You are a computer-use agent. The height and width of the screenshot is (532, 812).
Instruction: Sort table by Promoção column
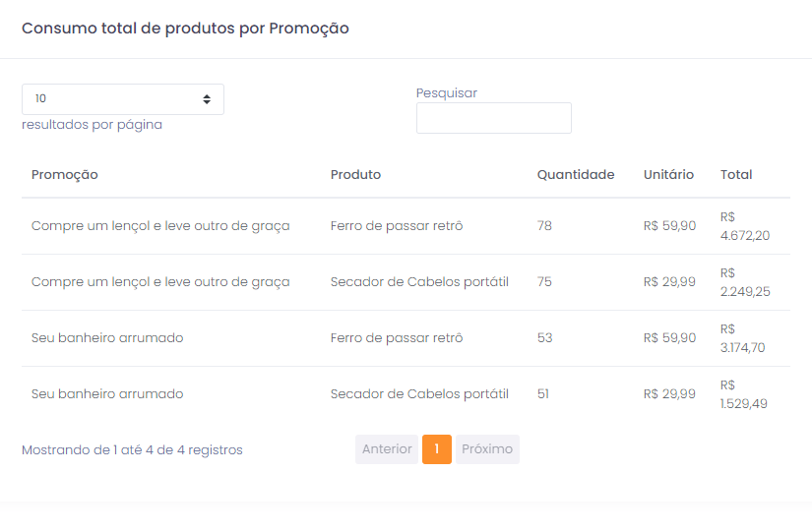click(x=65, y=174)
